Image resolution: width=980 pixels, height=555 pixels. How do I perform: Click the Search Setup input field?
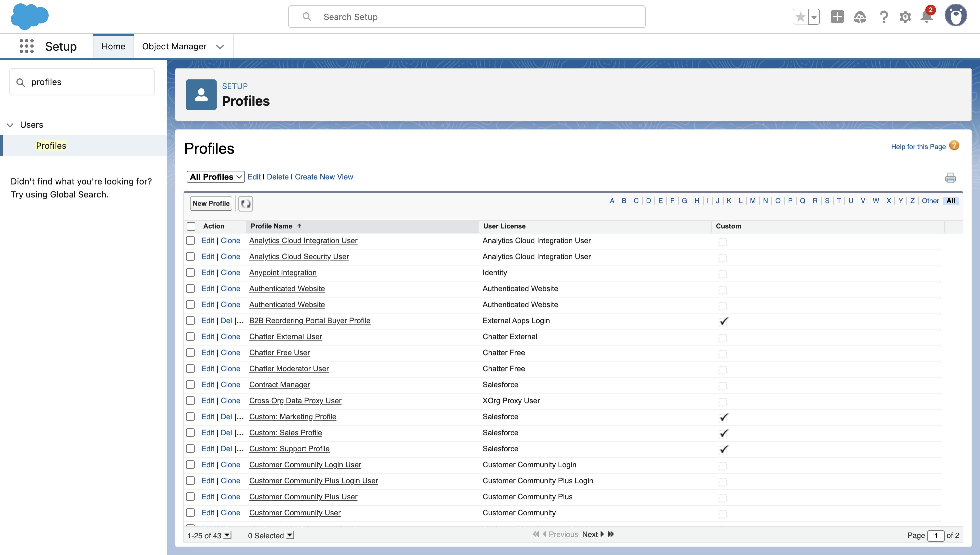point(467,17)
